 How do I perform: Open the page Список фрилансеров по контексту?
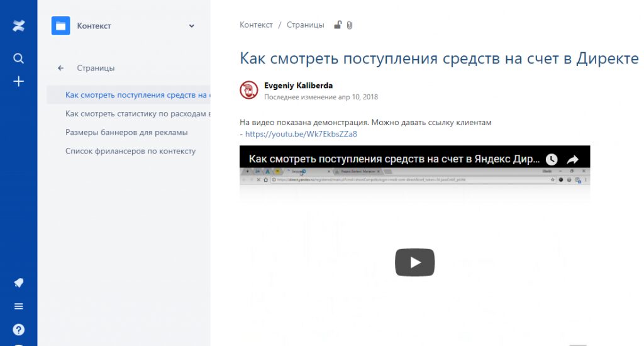(x=130, y=151)
